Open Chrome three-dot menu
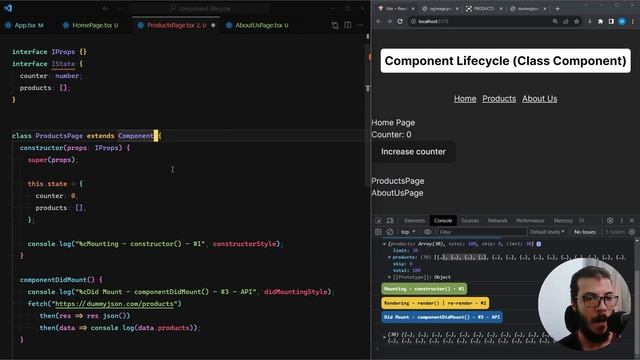Screen dimensions: 640x360 click(x=633, y=21)
